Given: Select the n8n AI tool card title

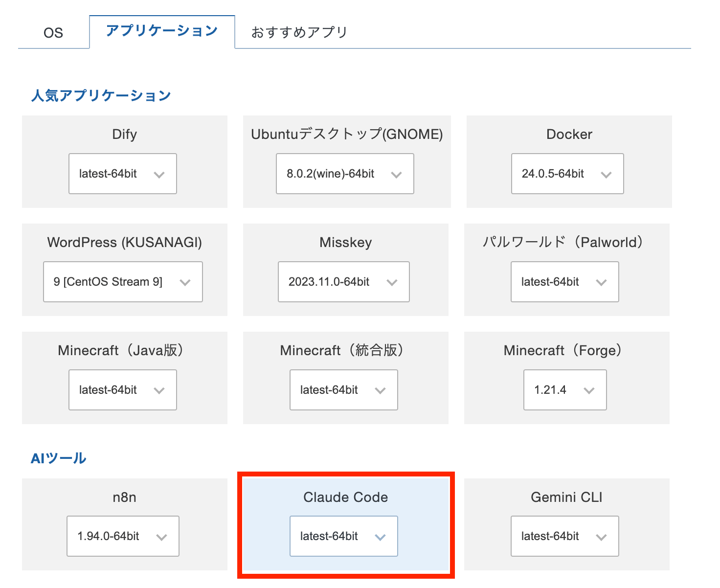Looking at the screenshot, I should (124, 497).
